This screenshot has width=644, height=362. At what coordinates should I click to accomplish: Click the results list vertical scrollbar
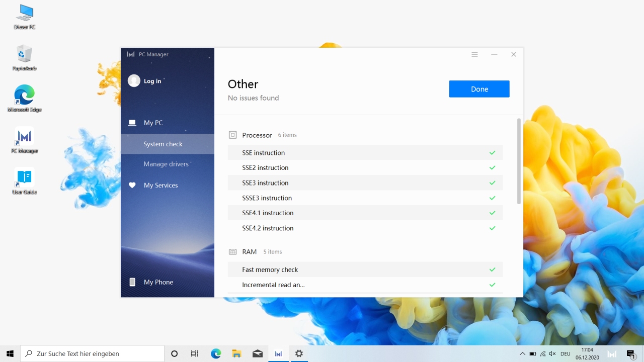(x=519, y=161)
